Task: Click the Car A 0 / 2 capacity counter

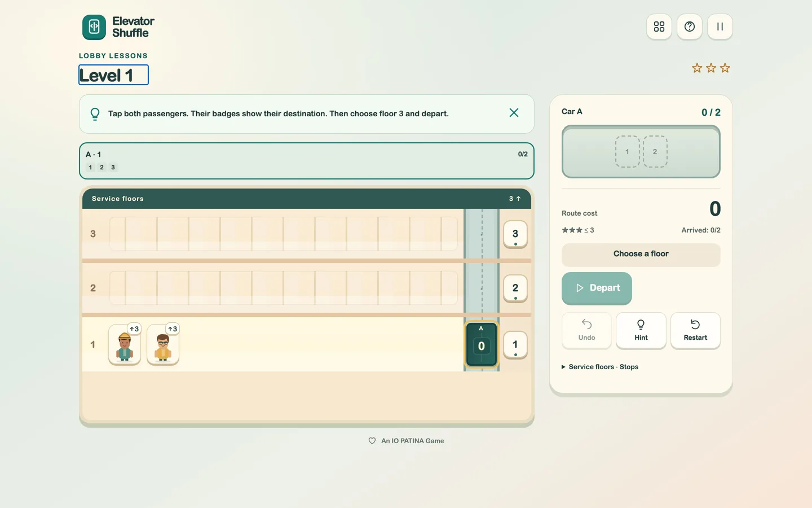Action: (710, 112)
